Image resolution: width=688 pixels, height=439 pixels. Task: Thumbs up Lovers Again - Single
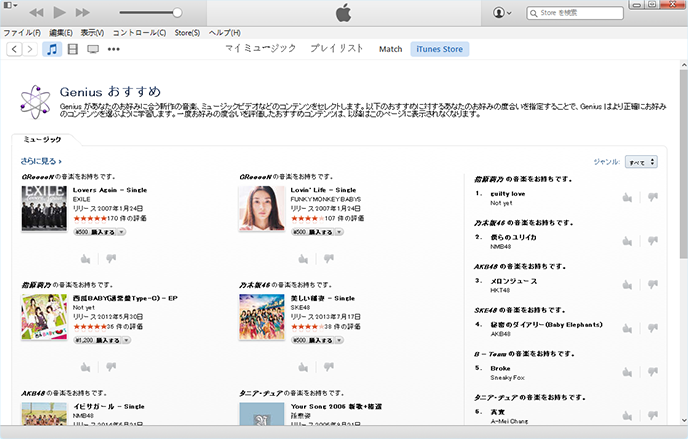tap(86, 259)
